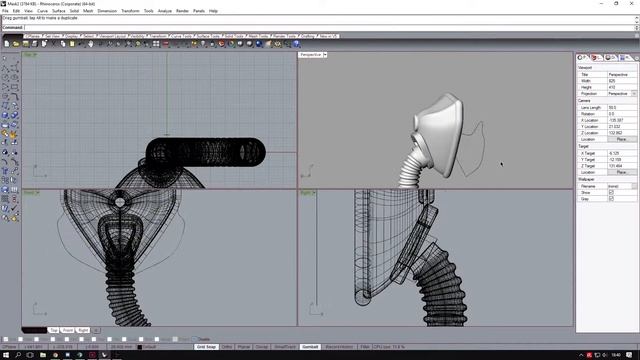Select the Explode tool in sidebar
The height and width of the screenshot is (360, 640).
click(x=14, y=133)
